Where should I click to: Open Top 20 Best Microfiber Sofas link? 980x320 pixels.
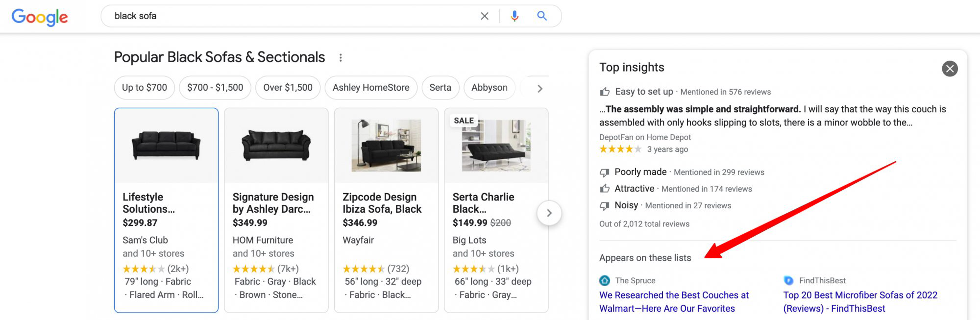860,301
